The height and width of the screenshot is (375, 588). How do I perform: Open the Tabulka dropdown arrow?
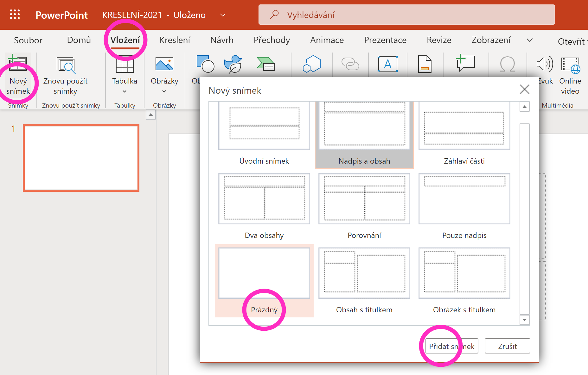[125, 91]
